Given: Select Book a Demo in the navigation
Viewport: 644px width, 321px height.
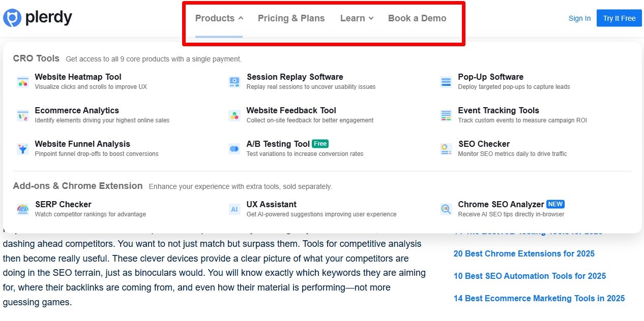Looking at the screenshot, I should click(417, 18).
